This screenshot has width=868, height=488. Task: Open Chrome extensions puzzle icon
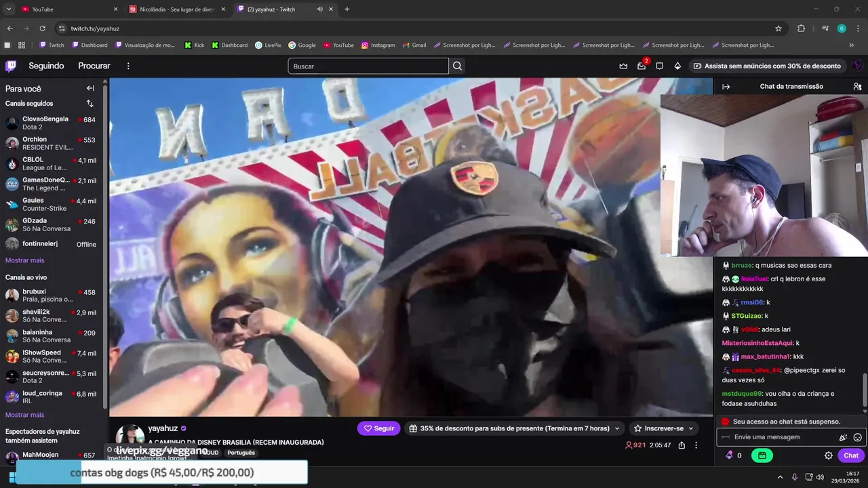801,28
